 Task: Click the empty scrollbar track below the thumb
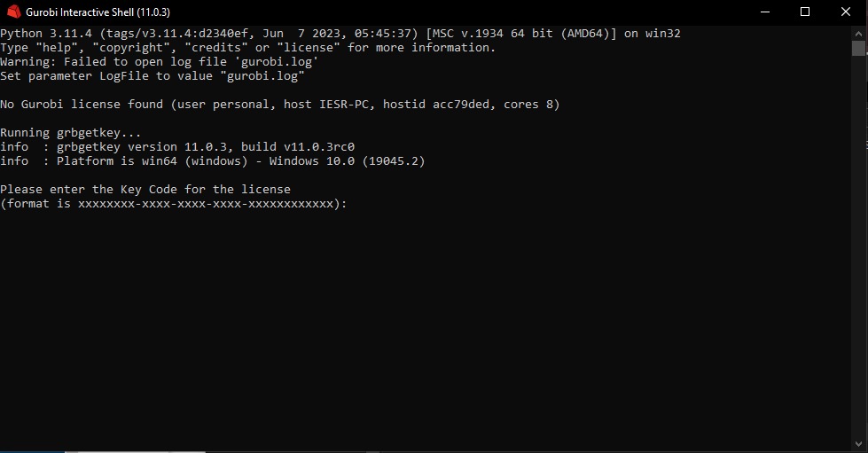tap(858, 266)
